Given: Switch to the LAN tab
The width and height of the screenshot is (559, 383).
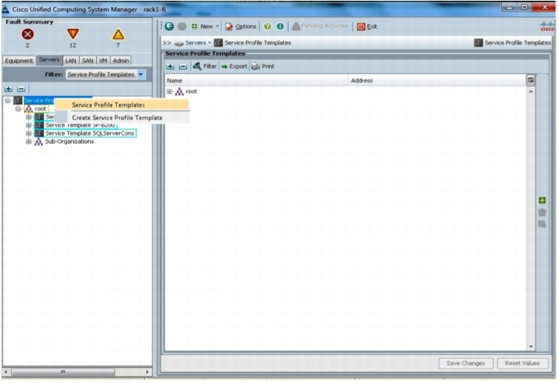Looking at the screenshot, I should click(71, 61).
